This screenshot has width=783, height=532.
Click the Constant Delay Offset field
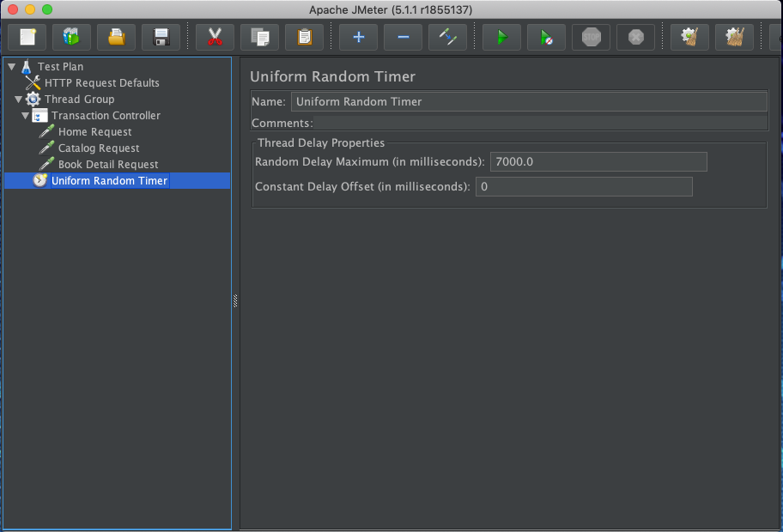click(x=584, y=187)
